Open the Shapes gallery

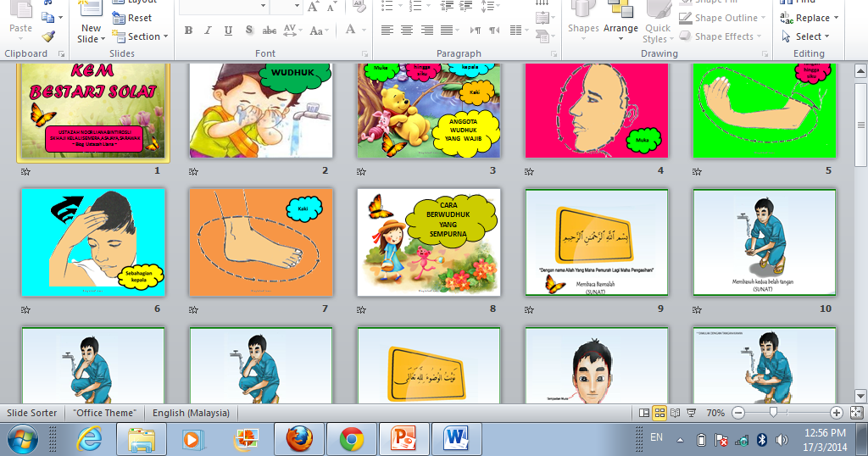583,23
